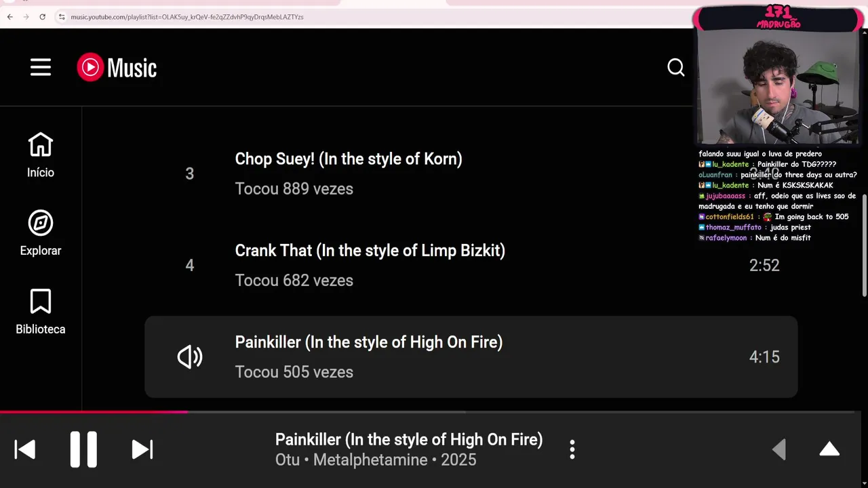Go to Início home page
The height and width of the screenshot is (488, 868).
pyautogui.click(x=41, y=155)
